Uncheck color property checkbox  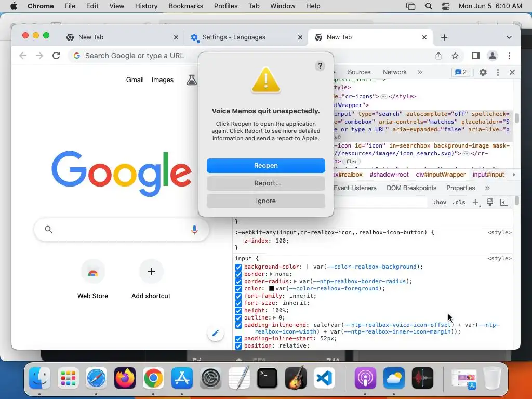tap(238, 289)
